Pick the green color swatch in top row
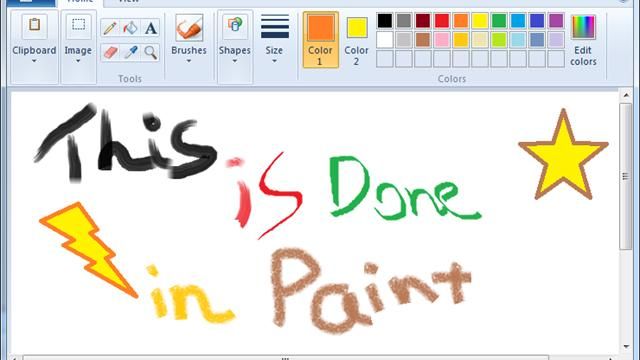The image size is (640, 360). [499, 20]
